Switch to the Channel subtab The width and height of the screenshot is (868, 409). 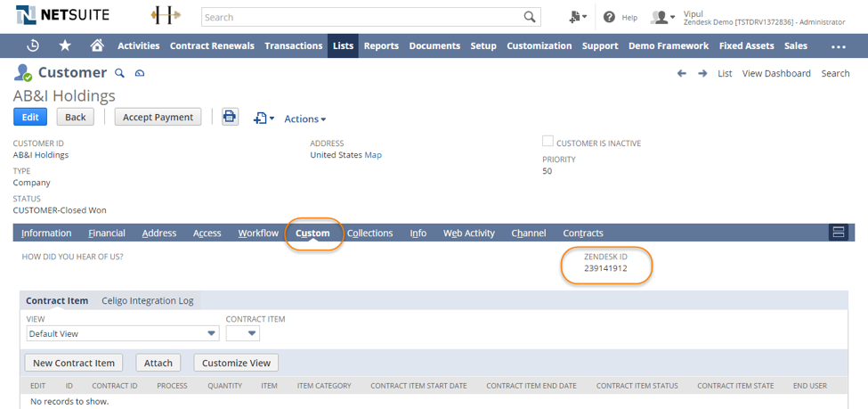pos(529,233)
